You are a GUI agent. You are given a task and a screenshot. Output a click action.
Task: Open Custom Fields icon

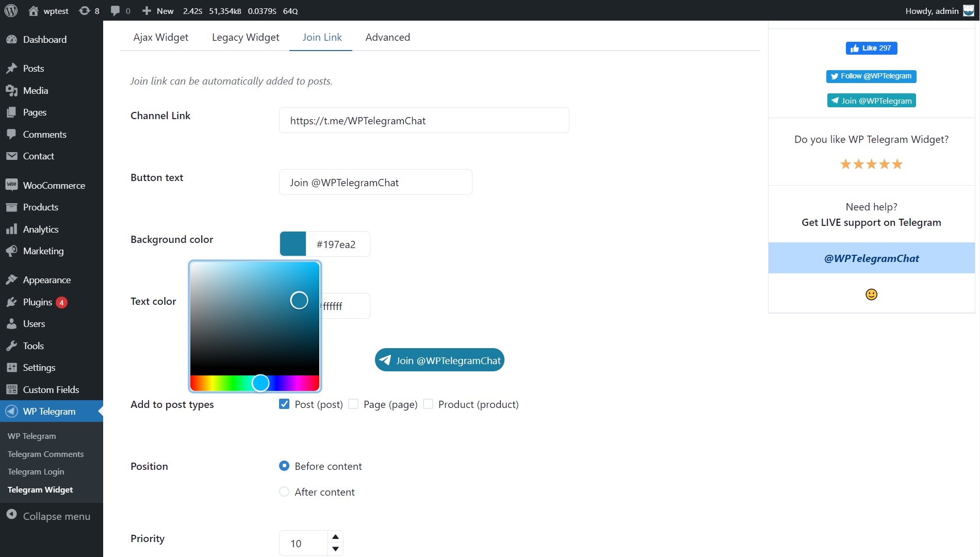(x=12, y=390)
